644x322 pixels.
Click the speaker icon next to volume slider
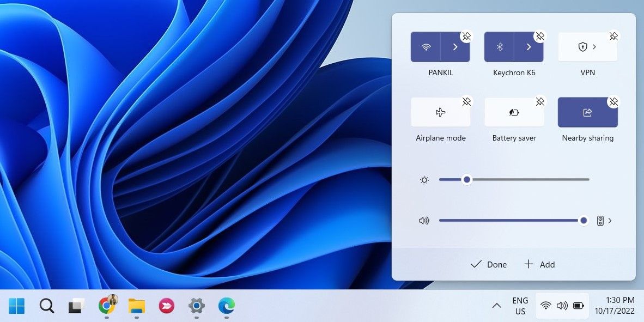pyautogui.click(x=424, y=220)
